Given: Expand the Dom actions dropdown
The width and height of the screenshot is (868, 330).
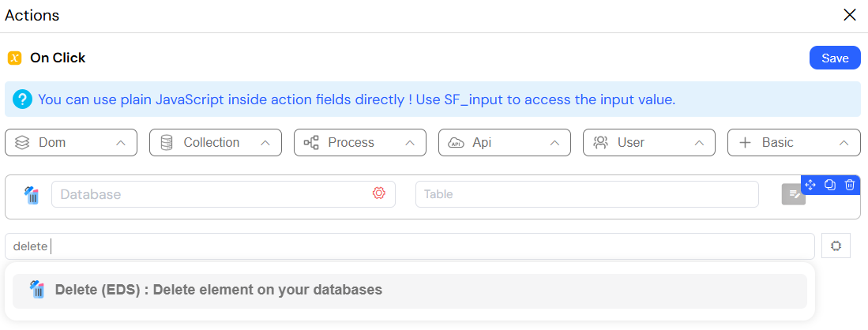Looking at the screenshot, I should (71, 142).
